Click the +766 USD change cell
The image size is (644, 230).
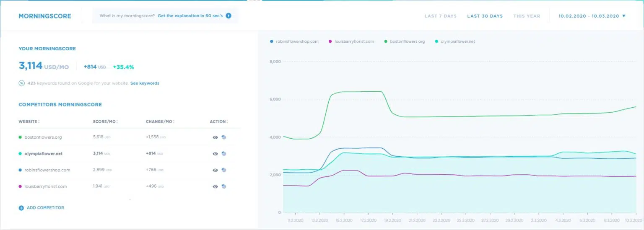point(154,170)
